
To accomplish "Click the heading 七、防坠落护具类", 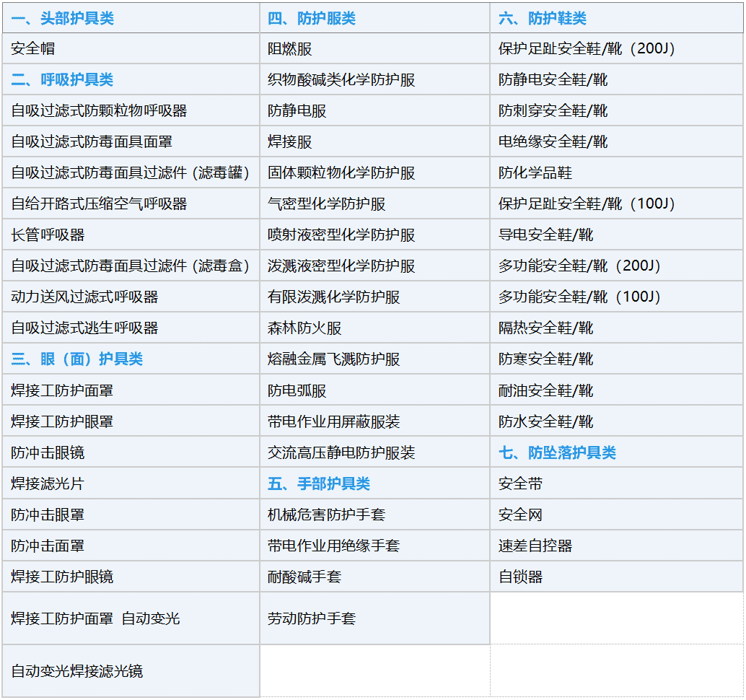I will pyautogui.click(x=557, y=452).
